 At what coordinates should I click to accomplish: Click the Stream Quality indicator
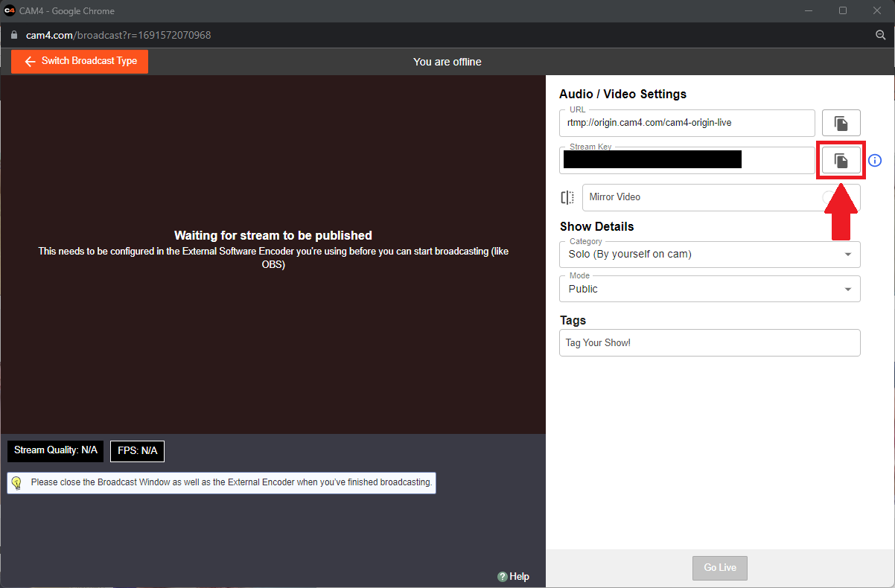tap(56, 450)
